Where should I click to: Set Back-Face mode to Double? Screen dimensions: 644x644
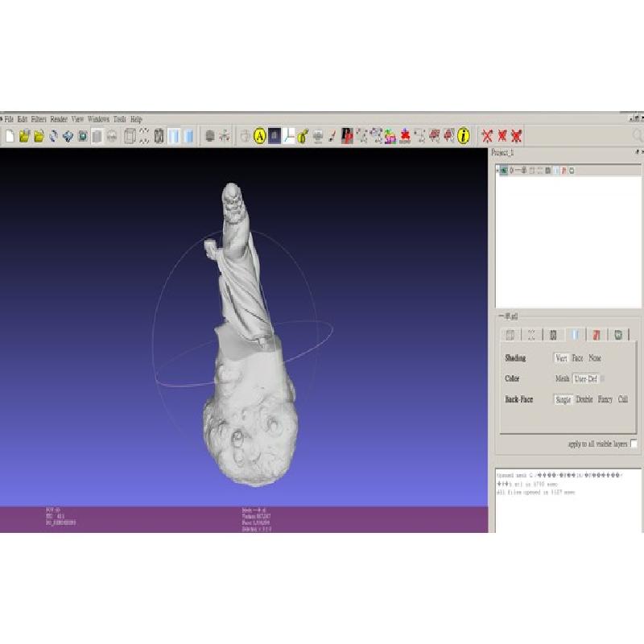[584, 399]
